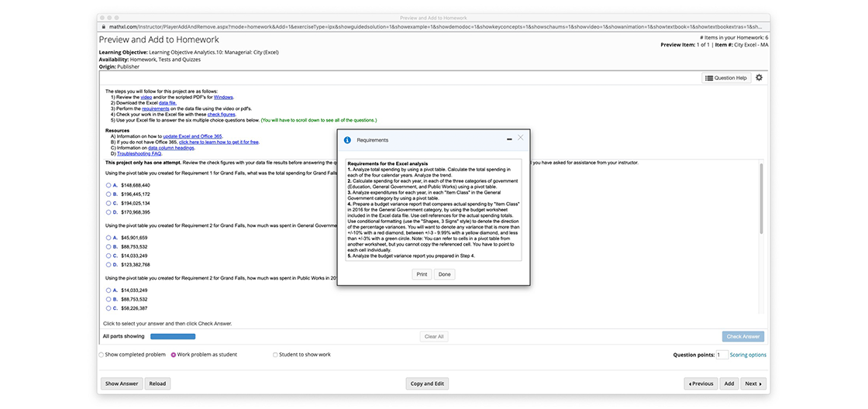Click the question area vertical scrollbar

(760, 201)
